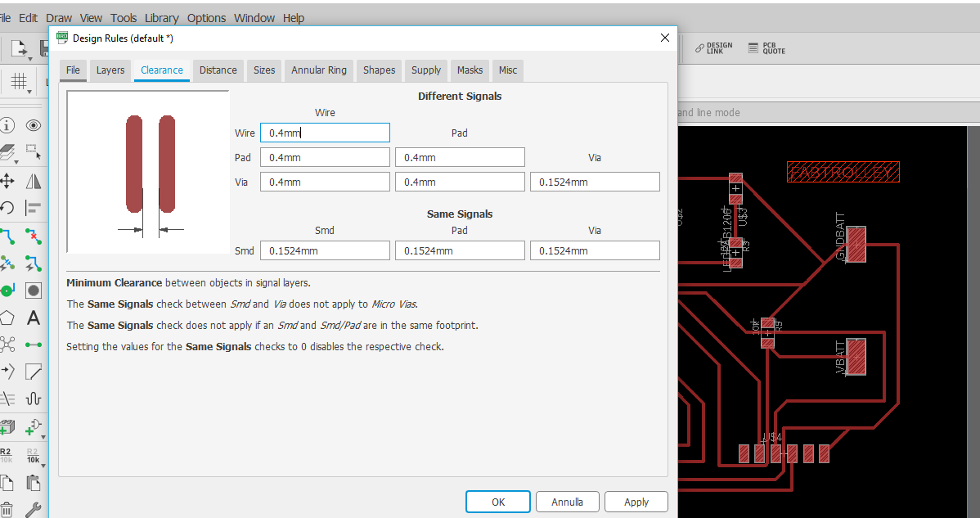Switch to the Shapes tab

[x=380, y=70]
